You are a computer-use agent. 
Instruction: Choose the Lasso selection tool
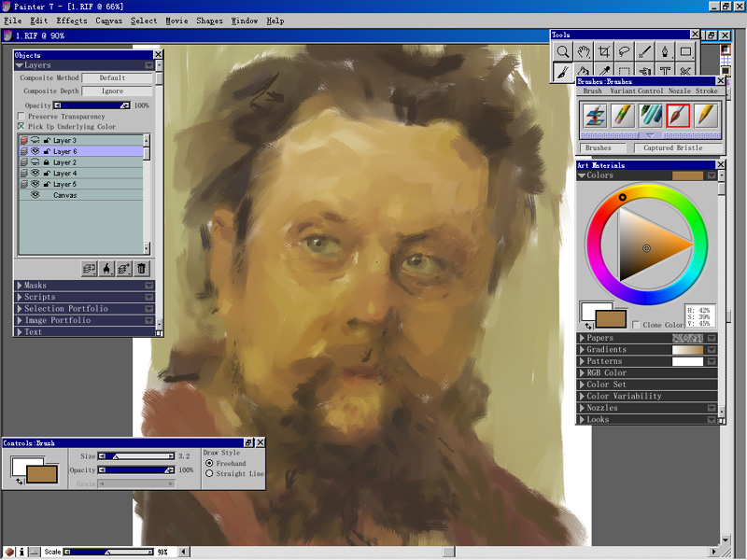[x=624, y=51]
